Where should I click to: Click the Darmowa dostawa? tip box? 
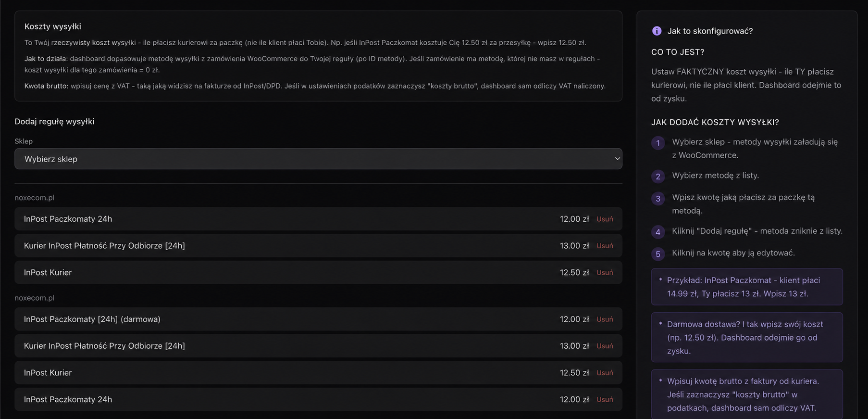point(747,337)
